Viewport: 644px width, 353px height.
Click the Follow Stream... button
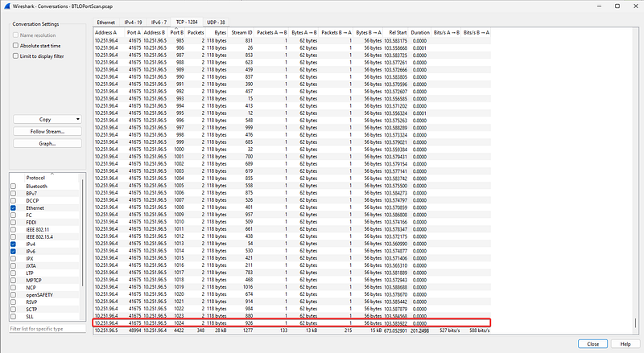tap(47, 131)
